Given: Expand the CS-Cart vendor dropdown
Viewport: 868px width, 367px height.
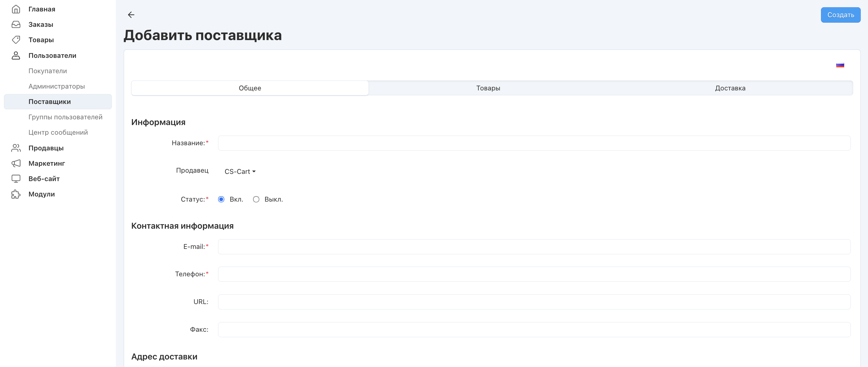Looking at the screenshot, I should tap(240, 171).
